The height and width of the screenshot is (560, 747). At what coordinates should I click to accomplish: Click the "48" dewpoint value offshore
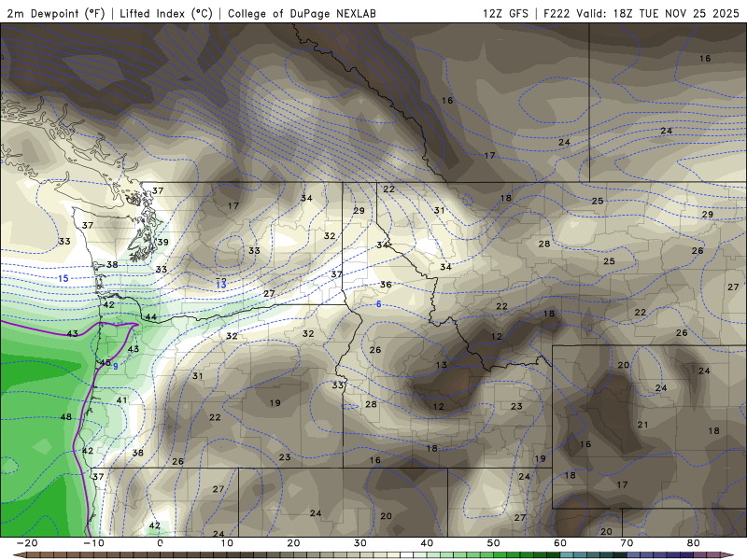(65, 417)
